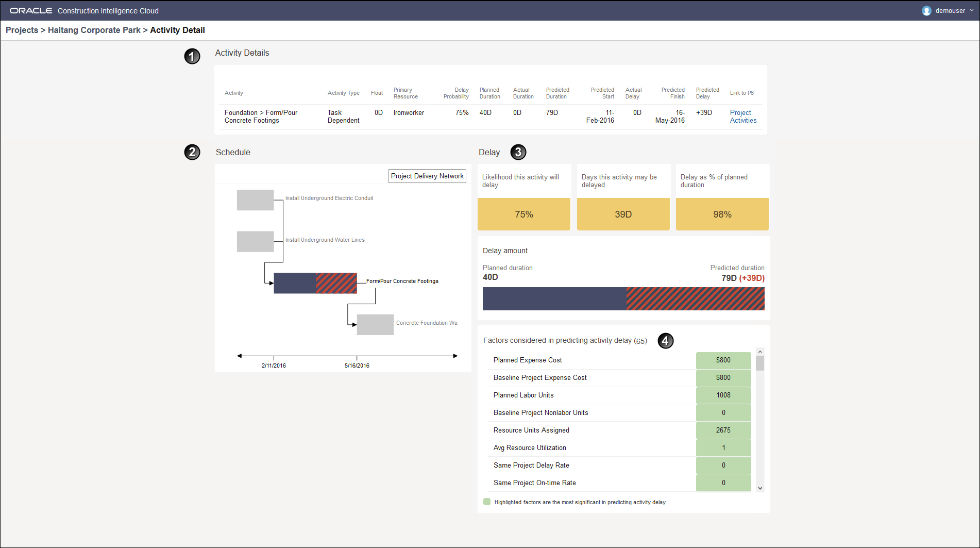Click the Oracle logo in the header
Viewport: 980px width, 548px height.
coord(30,10)
